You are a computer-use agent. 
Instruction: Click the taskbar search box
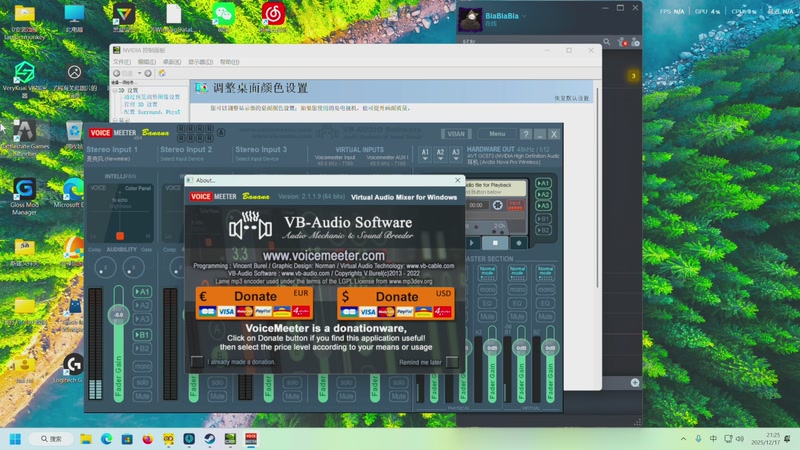coord(51,439)
